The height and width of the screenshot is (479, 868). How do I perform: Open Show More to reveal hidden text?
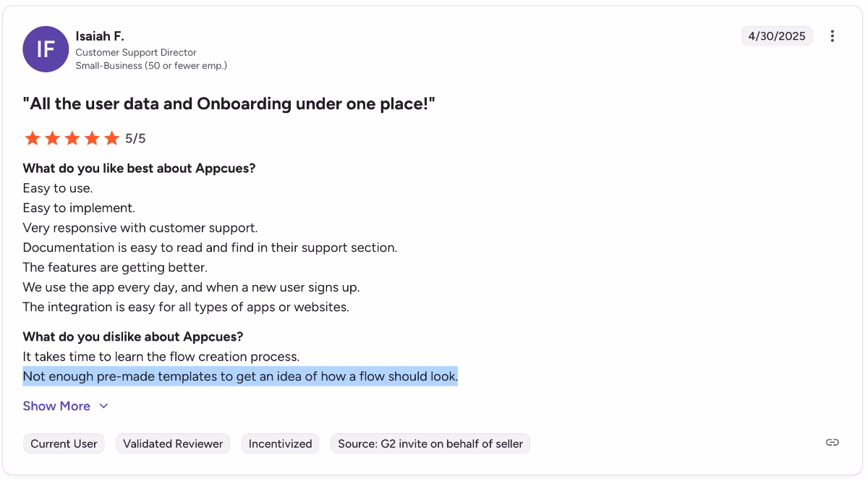56,406
